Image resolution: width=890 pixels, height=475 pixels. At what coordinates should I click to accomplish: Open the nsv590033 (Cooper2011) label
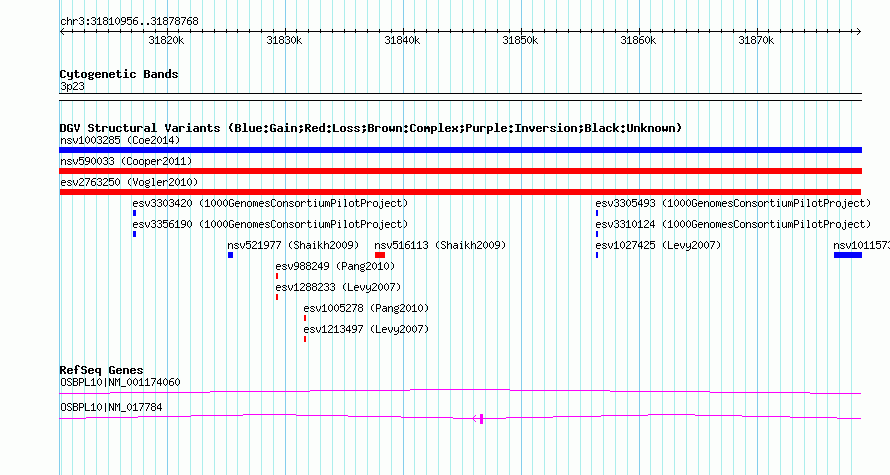[126, 161]
